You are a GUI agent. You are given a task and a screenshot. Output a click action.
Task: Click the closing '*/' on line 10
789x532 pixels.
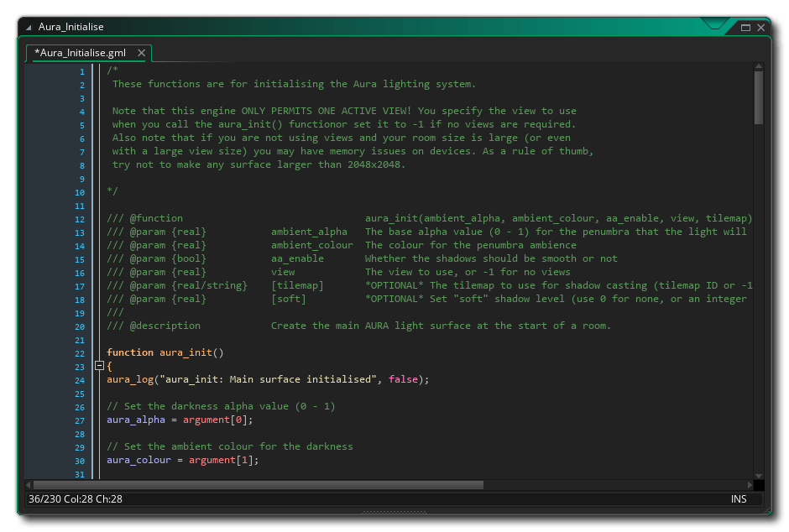[112, 191]
